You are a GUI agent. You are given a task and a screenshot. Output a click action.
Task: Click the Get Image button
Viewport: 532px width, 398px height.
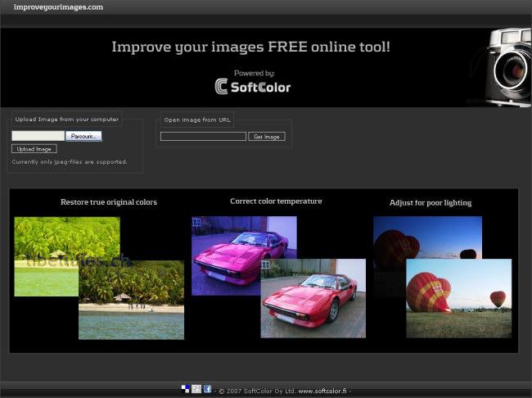coord(267,137)
